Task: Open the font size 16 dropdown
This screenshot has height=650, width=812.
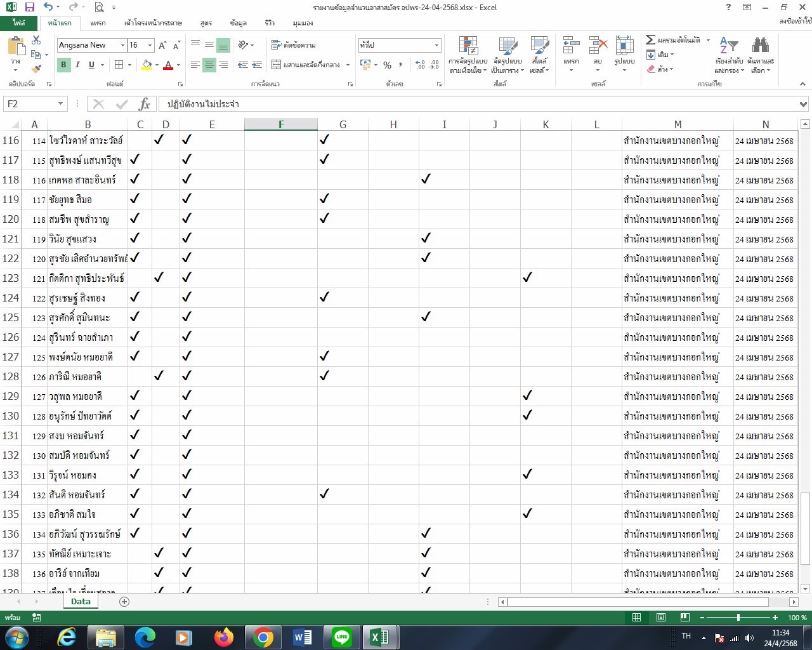Action: 150,45
